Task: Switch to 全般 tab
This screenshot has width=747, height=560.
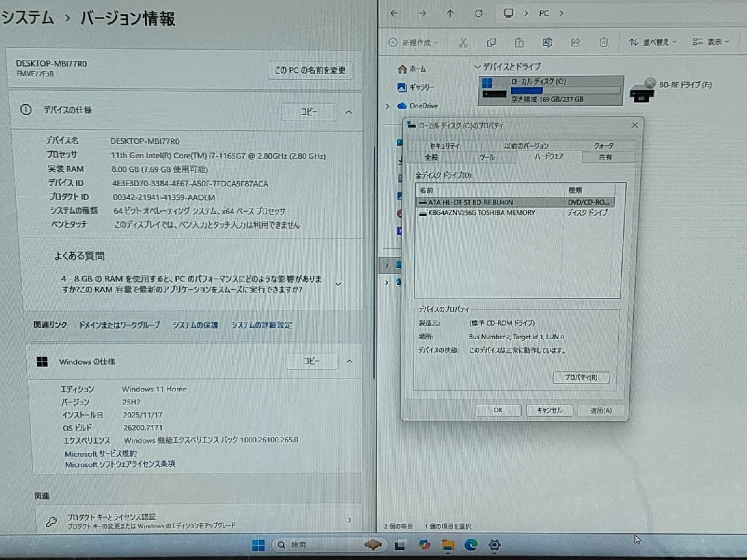Action: click(431, 157)
